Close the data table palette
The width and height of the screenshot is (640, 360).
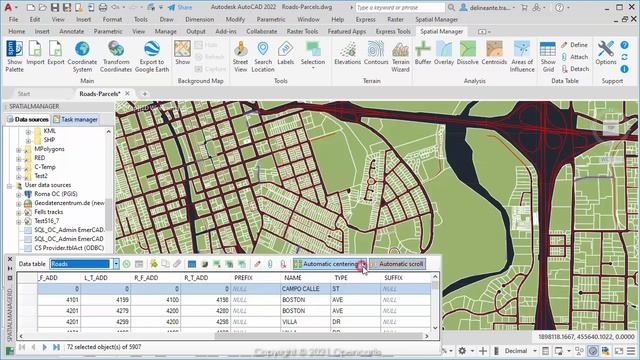10,259
